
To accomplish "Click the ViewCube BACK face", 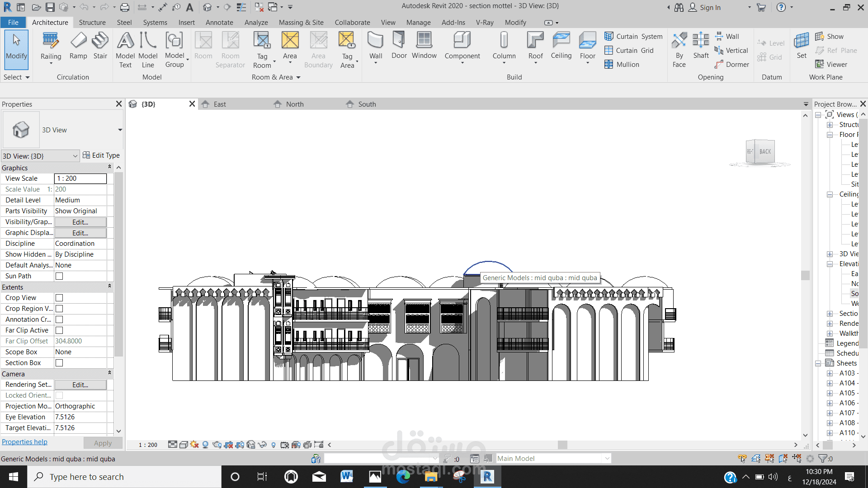I will 765,152.
